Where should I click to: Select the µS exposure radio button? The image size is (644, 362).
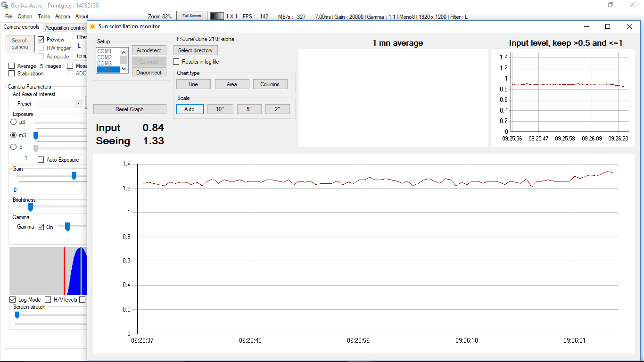point(14,122)
